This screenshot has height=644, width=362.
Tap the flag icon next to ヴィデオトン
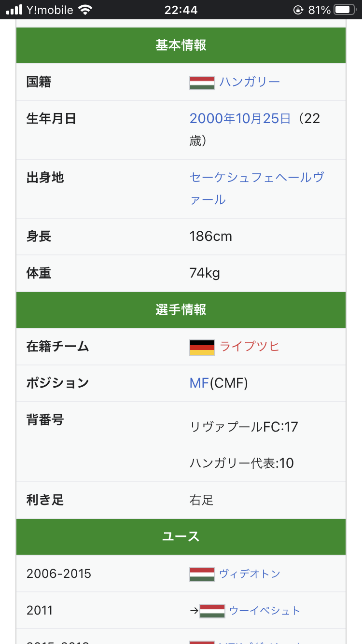202,574
